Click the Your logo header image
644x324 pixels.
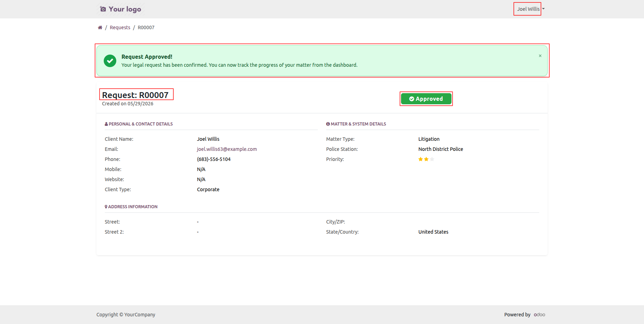coord(121,9)
